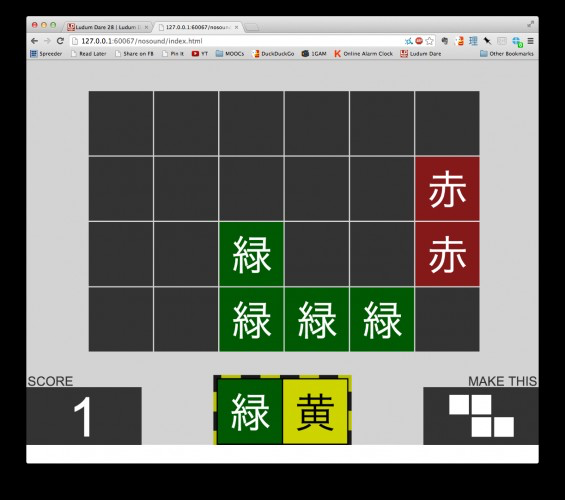Click the red Adblock extension icon

(419, 41)
